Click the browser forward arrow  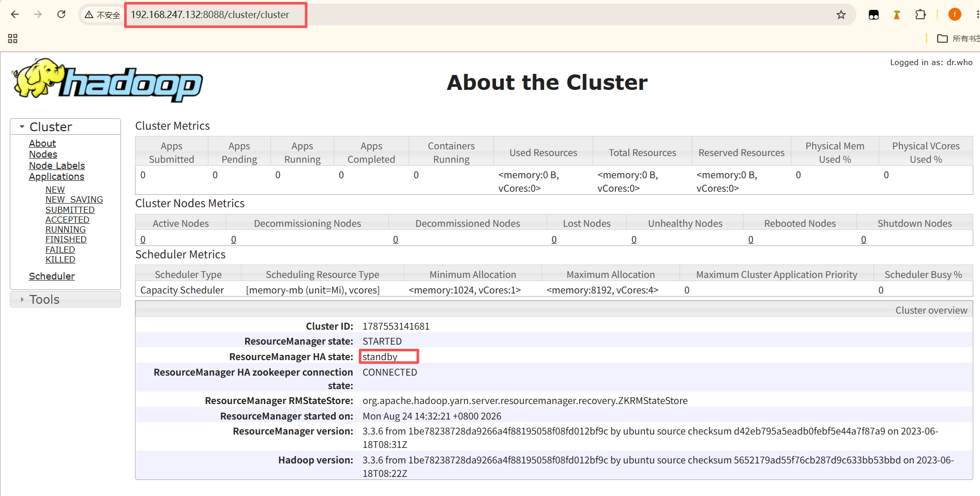pos(38,14)
